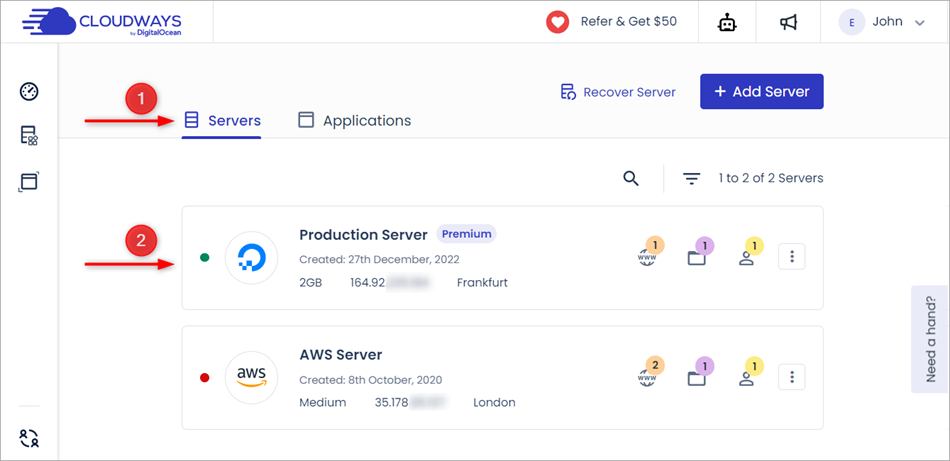The height and width of the screenshot is (461, 950).
Task: Click the AWS Server projects folder icon
Action: point(697,377)
